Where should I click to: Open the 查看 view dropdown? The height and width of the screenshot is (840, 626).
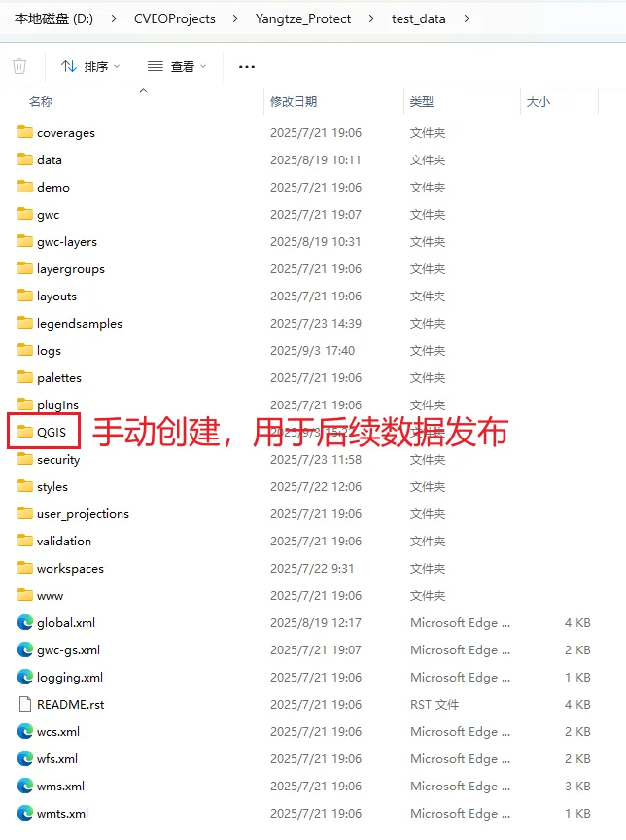click(177, 66)
